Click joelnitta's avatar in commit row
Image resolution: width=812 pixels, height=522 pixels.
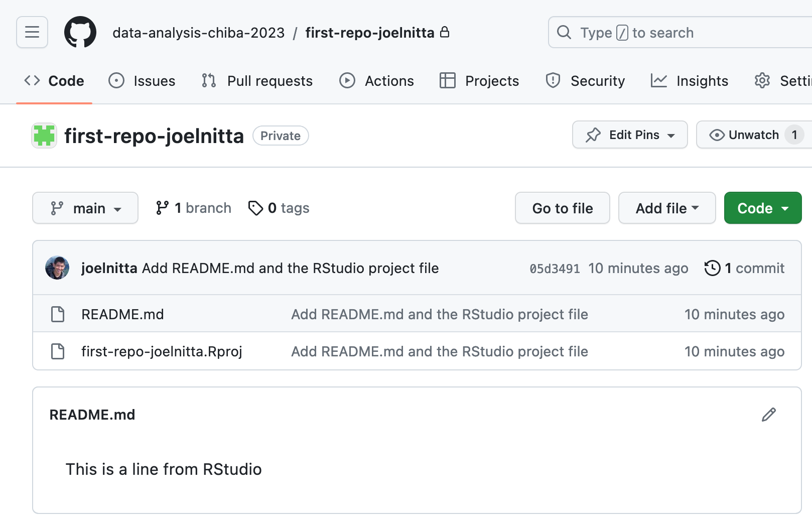coord(57,268)
